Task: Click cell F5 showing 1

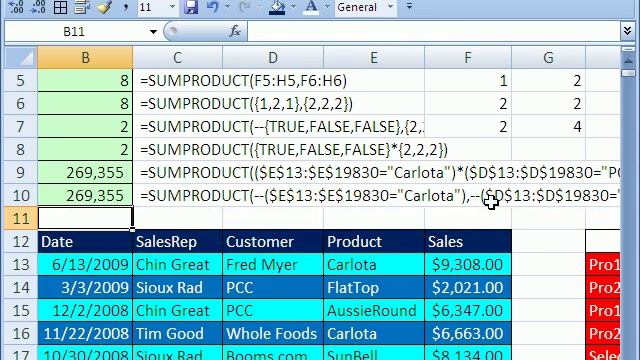Action: click(x=468, y=81)
